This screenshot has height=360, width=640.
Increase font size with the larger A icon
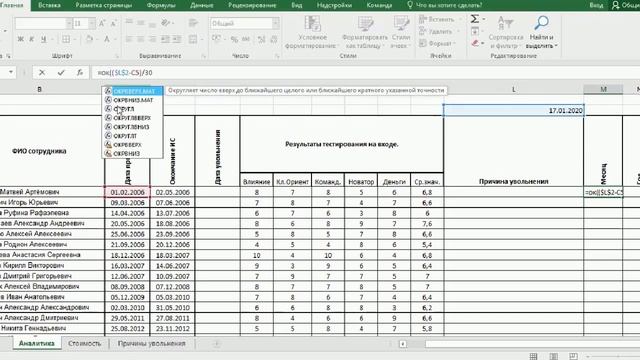102,23
